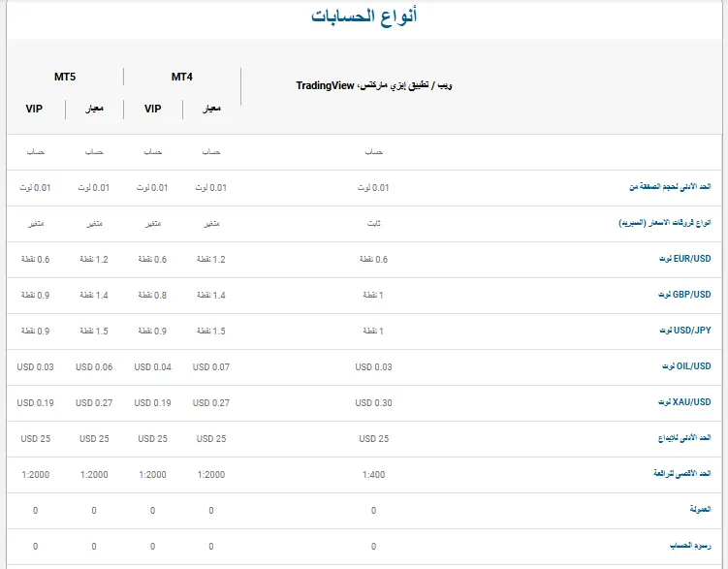Click the GBP/USD لوت row label
Viewport: 728px width, 569px height.
[x=684, y=295]
